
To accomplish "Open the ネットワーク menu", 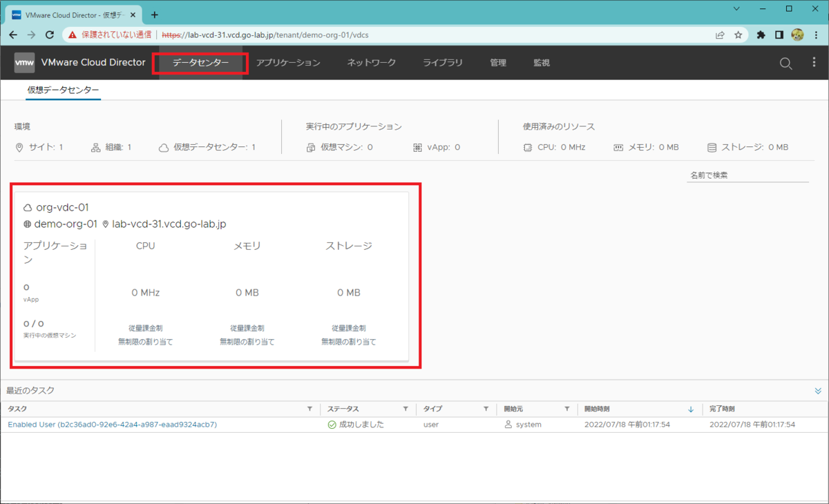I will coord(372,63).
